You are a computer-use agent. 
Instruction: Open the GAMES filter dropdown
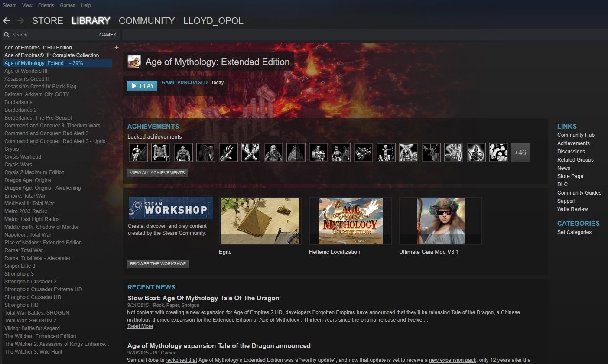point(108,35)
